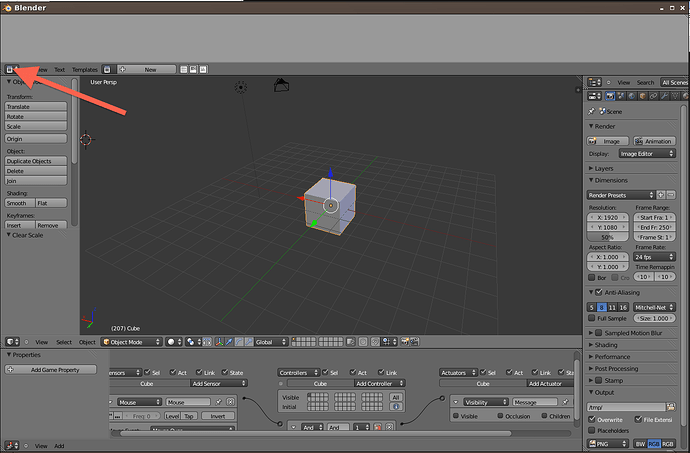Open the Templates menu

coord(84,70)
